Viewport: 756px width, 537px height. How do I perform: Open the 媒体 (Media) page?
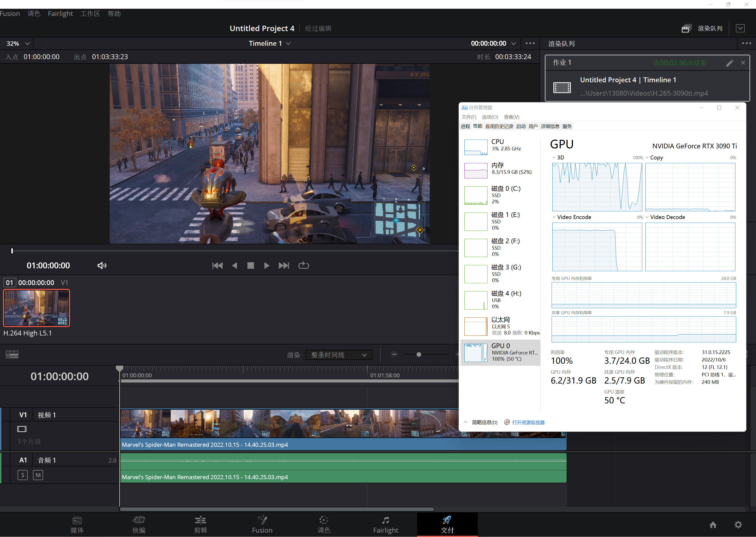[x=77, y=524]
